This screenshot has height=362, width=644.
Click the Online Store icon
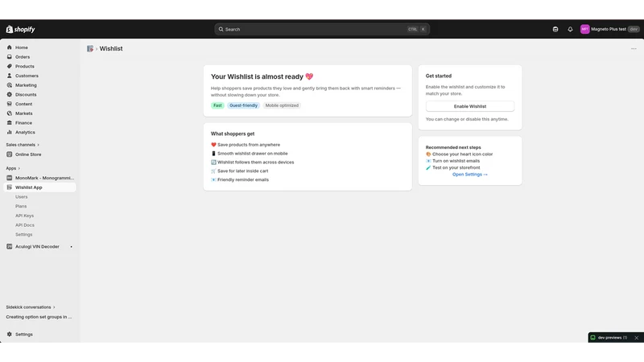pos(10,154)
